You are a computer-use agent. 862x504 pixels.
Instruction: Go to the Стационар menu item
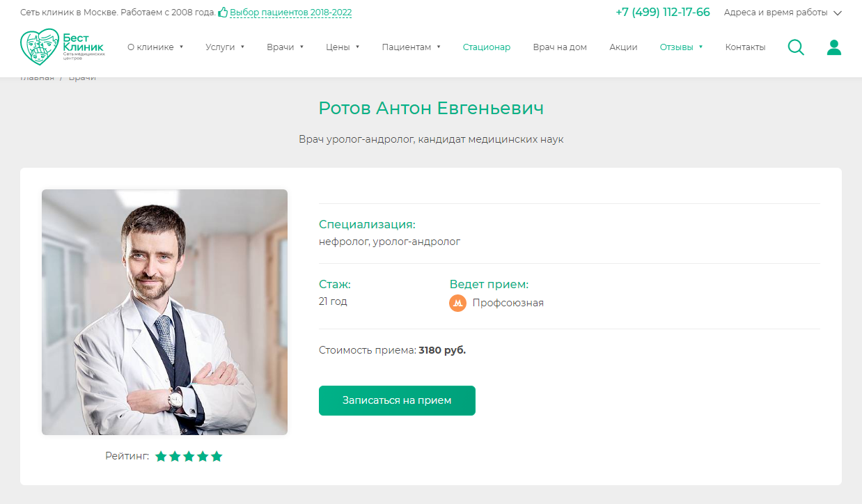pyautogui.click(x=487, y=47)
